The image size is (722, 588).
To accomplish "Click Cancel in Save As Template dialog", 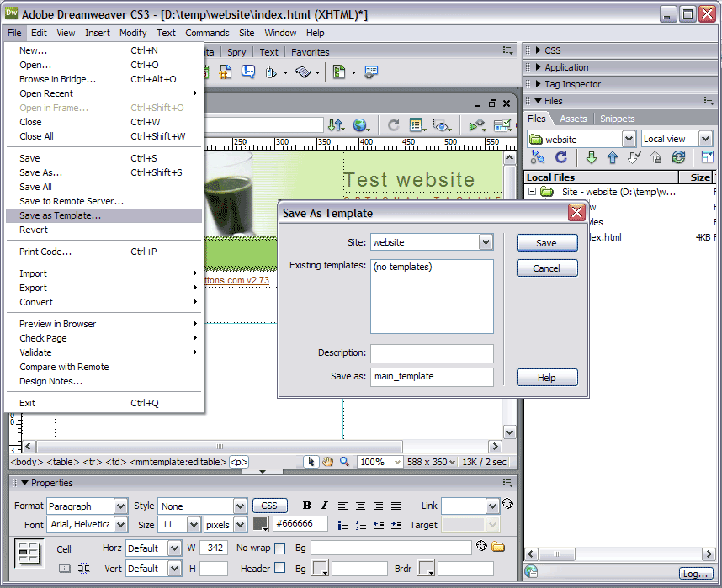I will (x=547, y=268).
